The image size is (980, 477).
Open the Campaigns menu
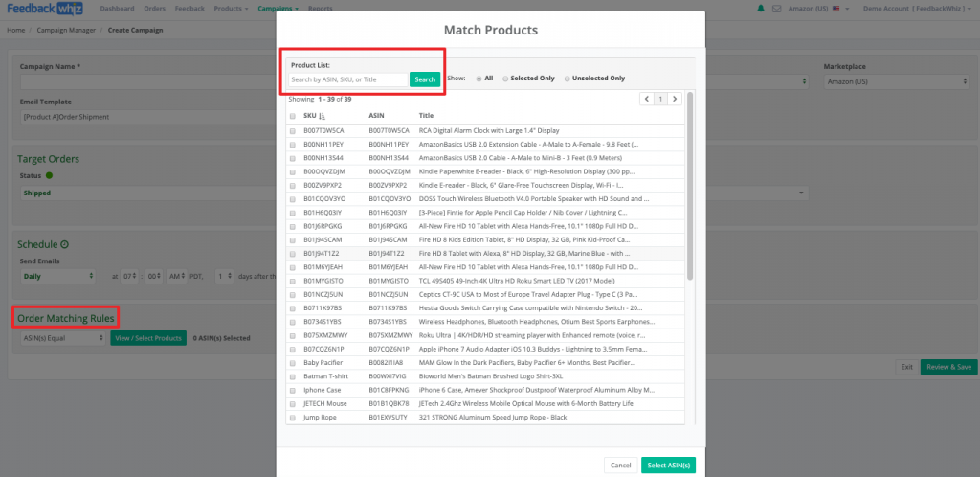[278, 9]
